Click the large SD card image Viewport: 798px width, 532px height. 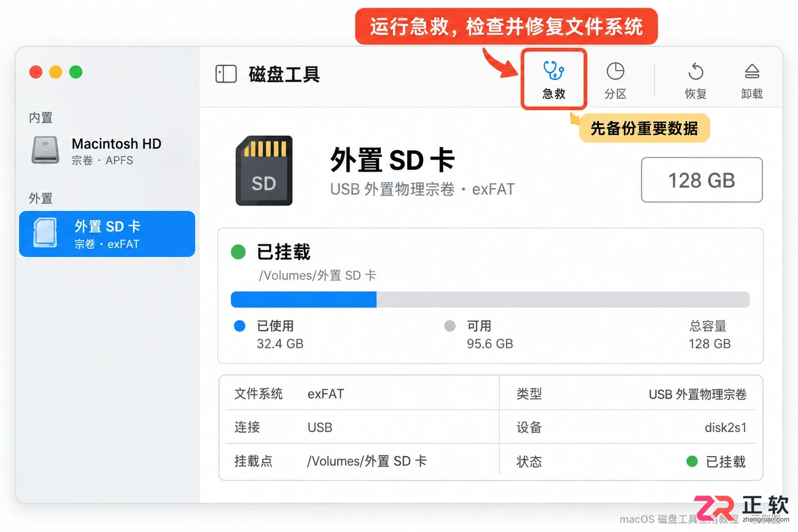[x=264, y=171]
